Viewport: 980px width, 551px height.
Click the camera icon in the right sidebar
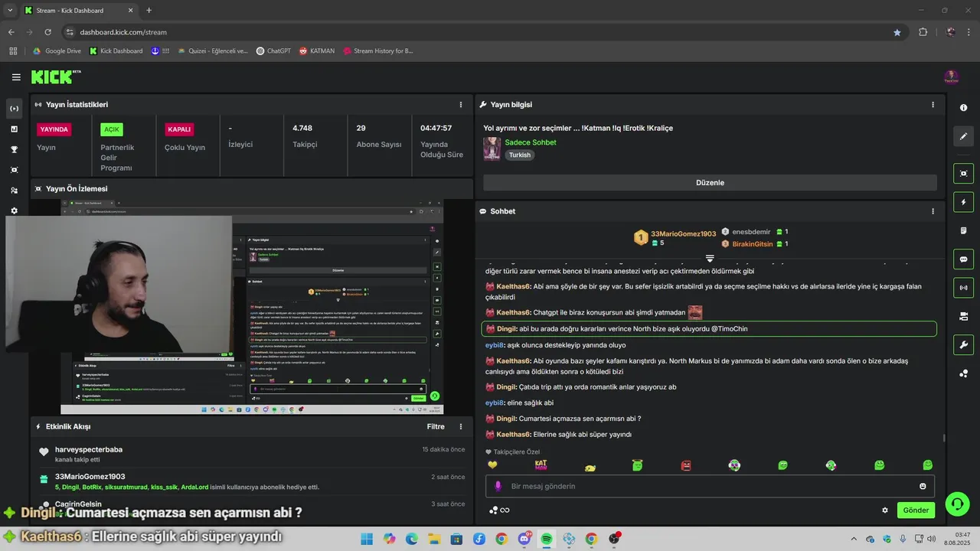963,316
